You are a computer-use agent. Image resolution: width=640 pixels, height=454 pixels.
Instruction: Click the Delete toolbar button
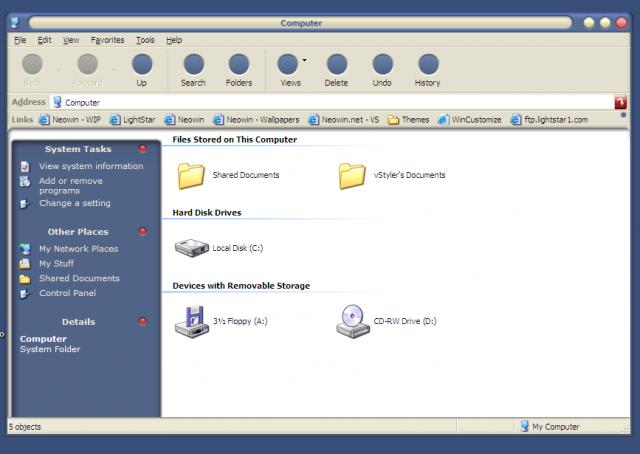pos(337,71)
